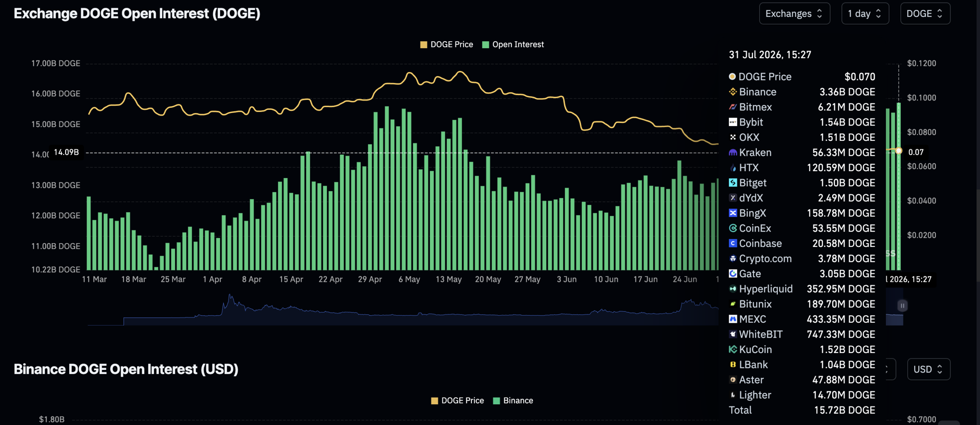Click the DOGE Price dot marker in tooltip
This screenshot has width=980, height=425.
tap(732, 77)
